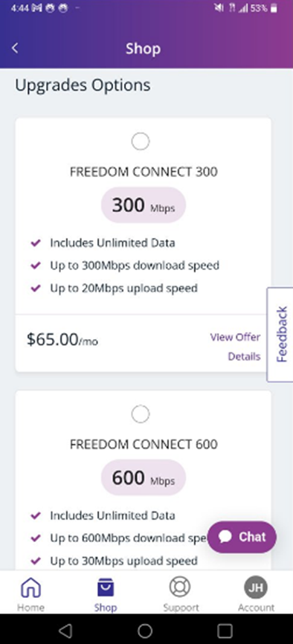Tap the back arrow in Shop header
Screen dimensions: 293x644
[15, 48]
